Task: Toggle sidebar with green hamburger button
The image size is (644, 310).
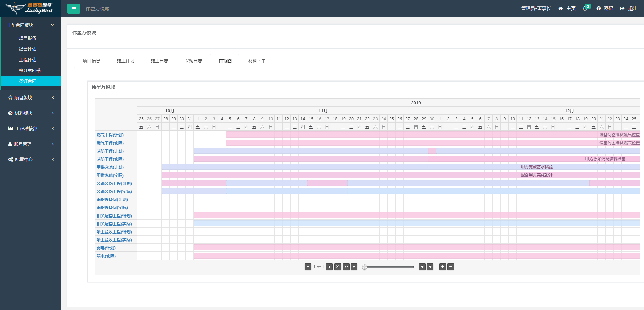Action: pyautogui.click(x=74, y=9)
